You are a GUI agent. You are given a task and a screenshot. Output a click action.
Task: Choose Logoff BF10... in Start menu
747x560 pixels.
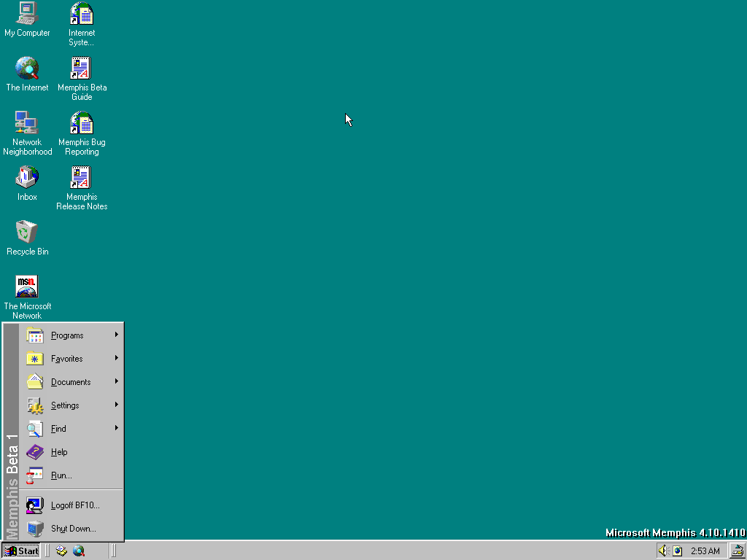(71, 505)
